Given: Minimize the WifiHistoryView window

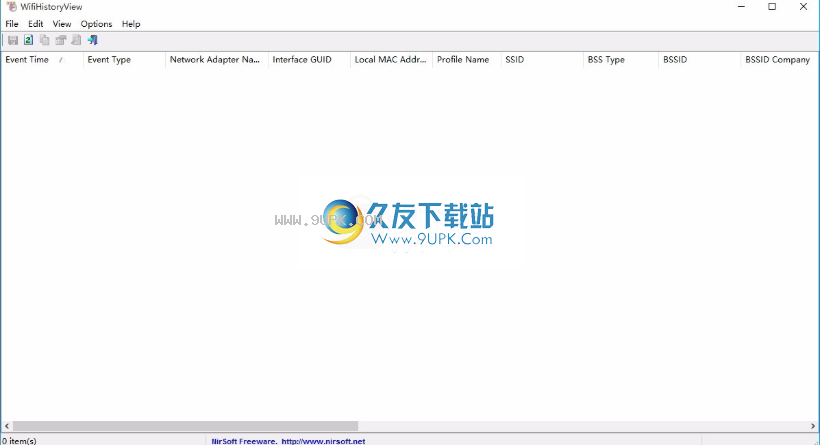Looking at the screenshot, I should point(741,7).
